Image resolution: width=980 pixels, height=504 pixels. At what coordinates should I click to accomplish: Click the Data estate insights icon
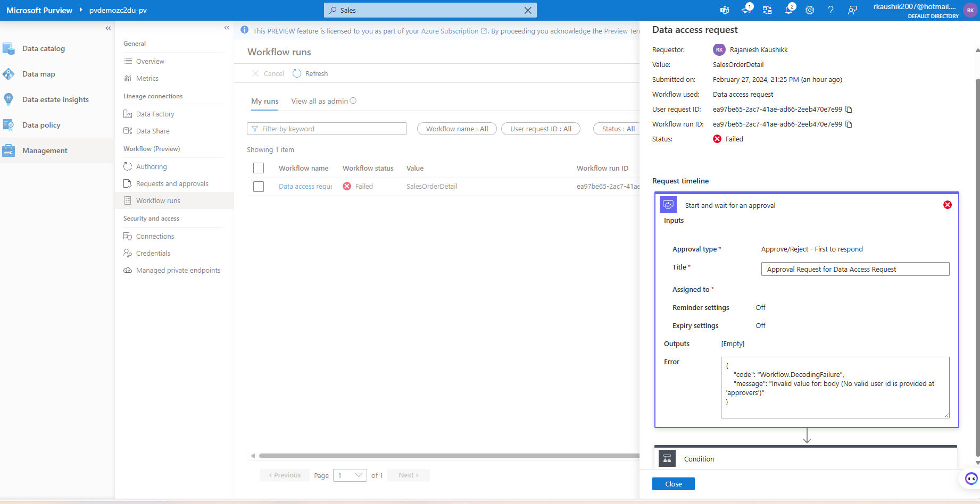(x=9, y=99)
